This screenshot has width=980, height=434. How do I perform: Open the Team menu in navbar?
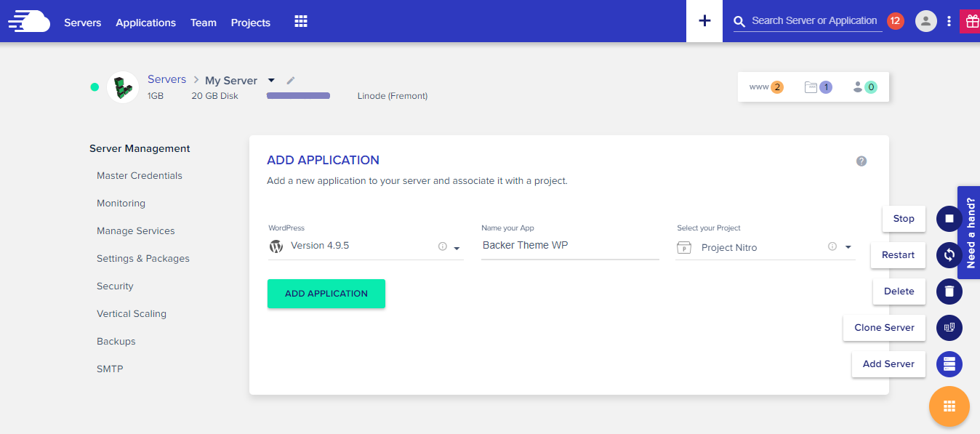(204, 23)
